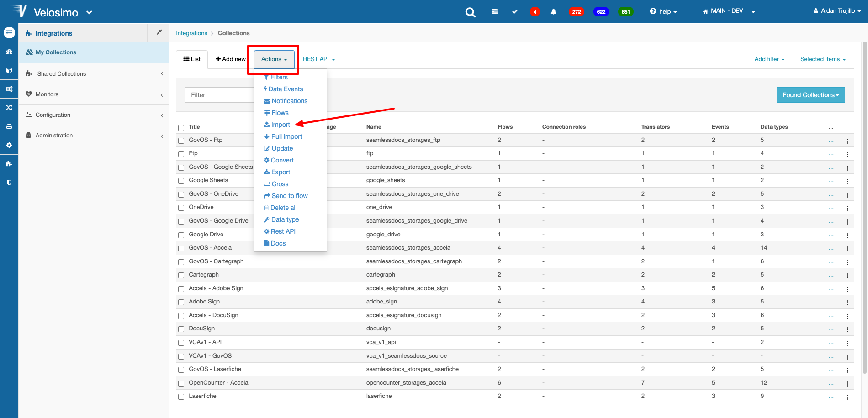Open the drive storage sidebar icon
Image resolution: width=868 pixels, height=418 pixels.
pos(9,126)
